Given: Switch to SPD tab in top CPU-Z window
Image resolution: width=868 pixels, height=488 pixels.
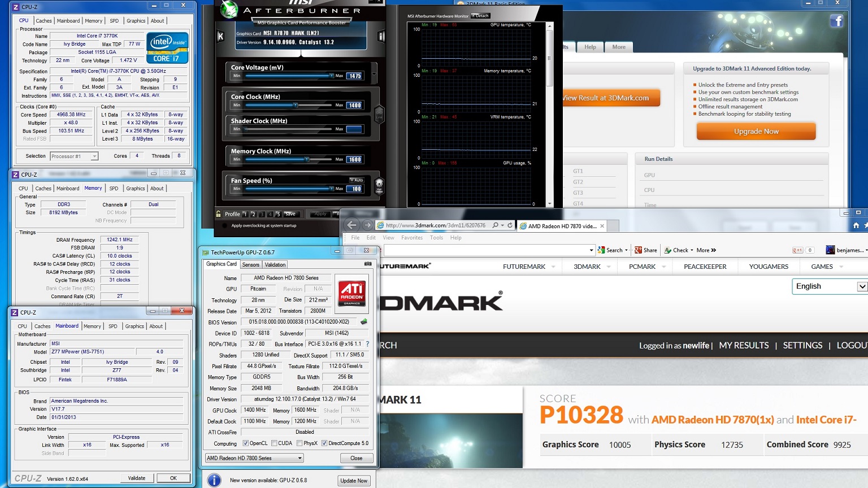Looking at the screenshot, I should (114, 21).
